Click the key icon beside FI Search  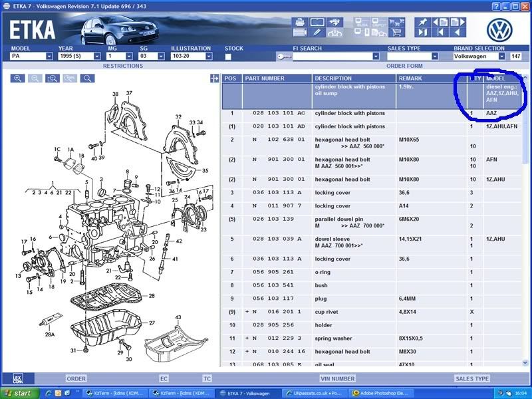tap(284, 57)
